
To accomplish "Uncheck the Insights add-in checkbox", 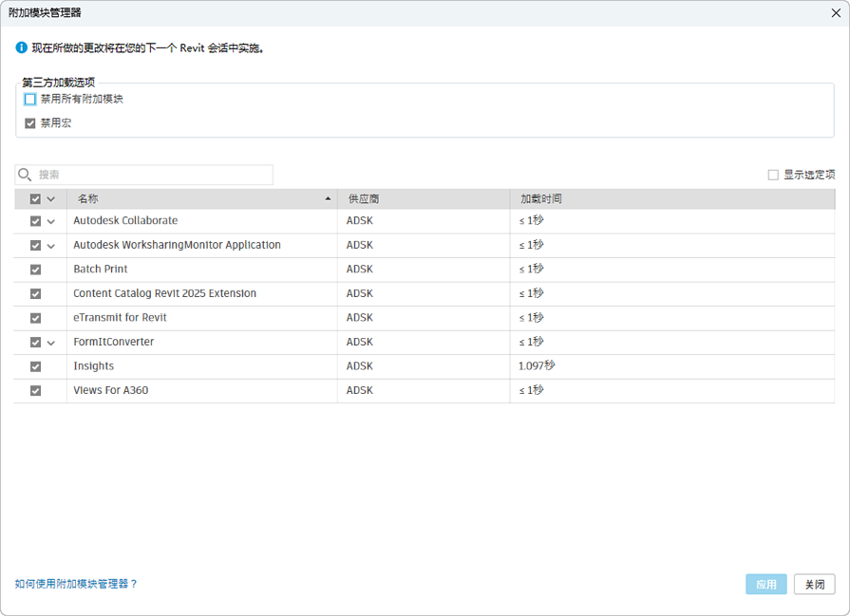I will [x=36, y=366].
